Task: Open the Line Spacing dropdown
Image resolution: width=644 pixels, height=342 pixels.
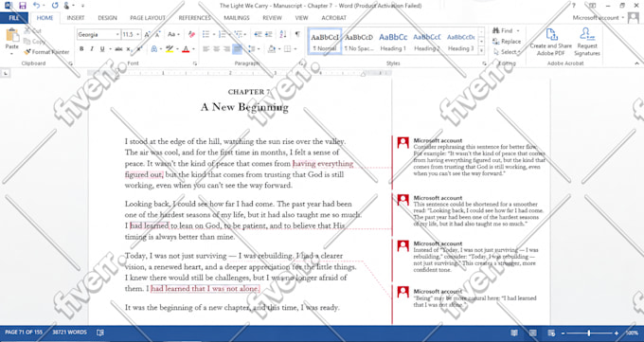Action: (x=254, y=49)
